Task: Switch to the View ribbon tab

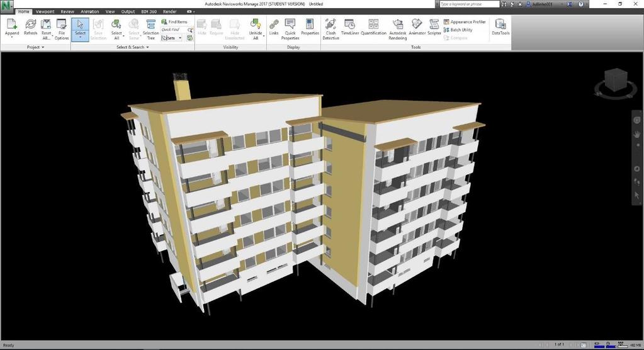Action: [x=110, y=11]
